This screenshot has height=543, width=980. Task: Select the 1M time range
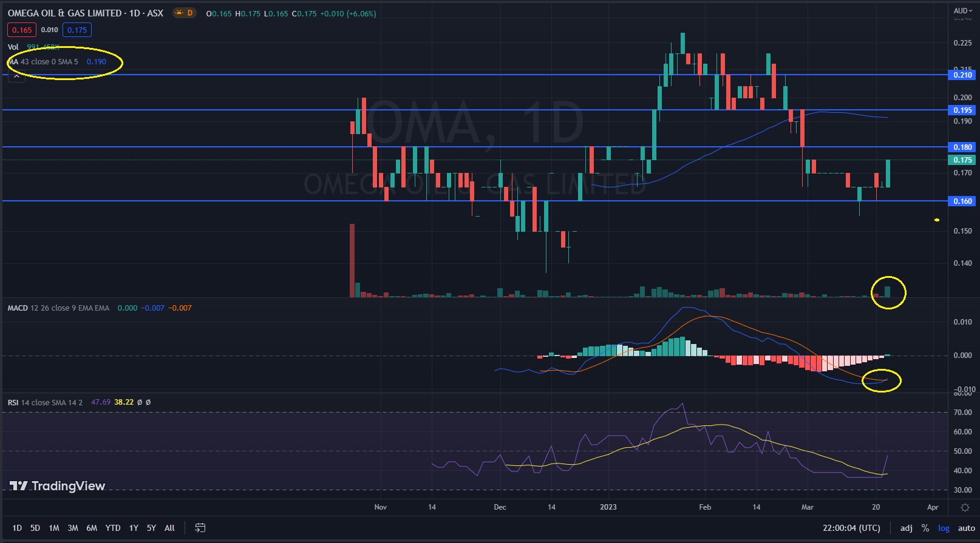point(54,528)
